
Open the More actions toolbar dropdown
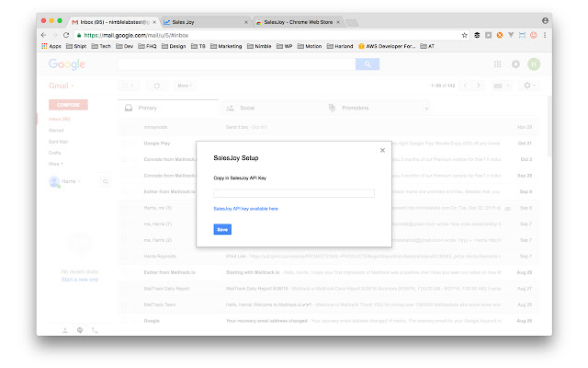185,86
